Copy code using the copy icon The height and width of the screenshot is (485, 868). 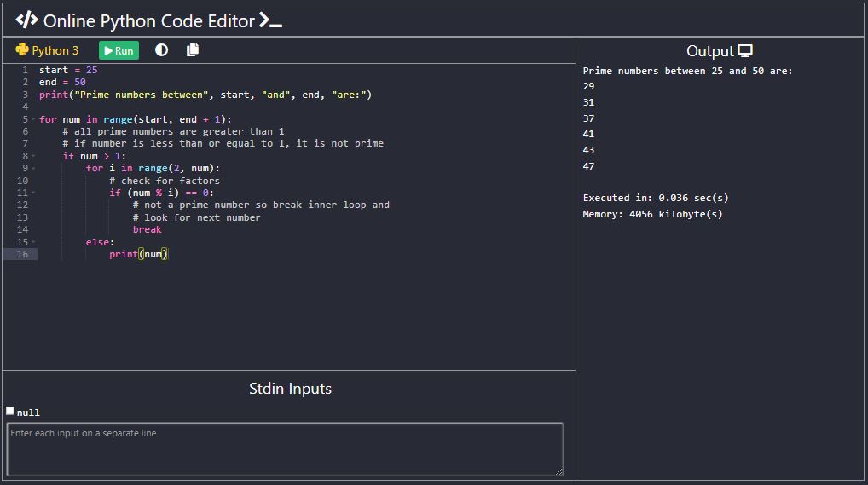click(193, 50)
